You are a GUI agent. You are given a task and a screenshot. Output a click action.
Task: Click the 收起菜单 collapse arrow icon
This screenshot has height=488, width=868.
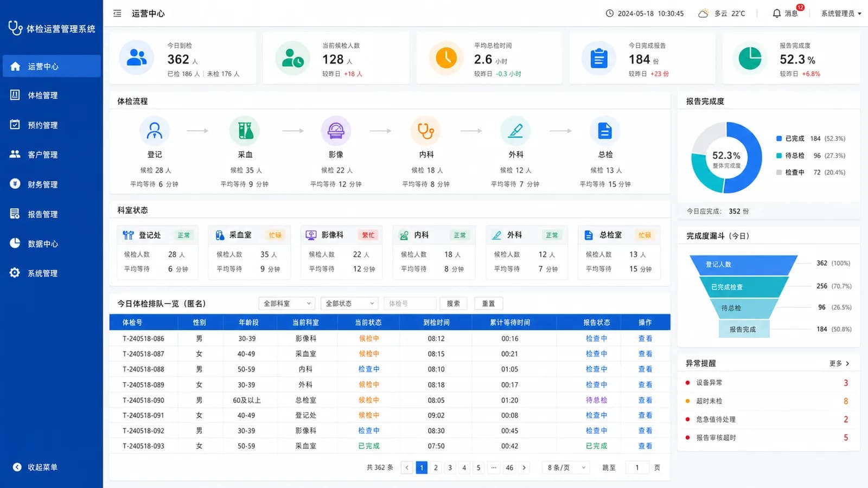click(x=17, y=467)
